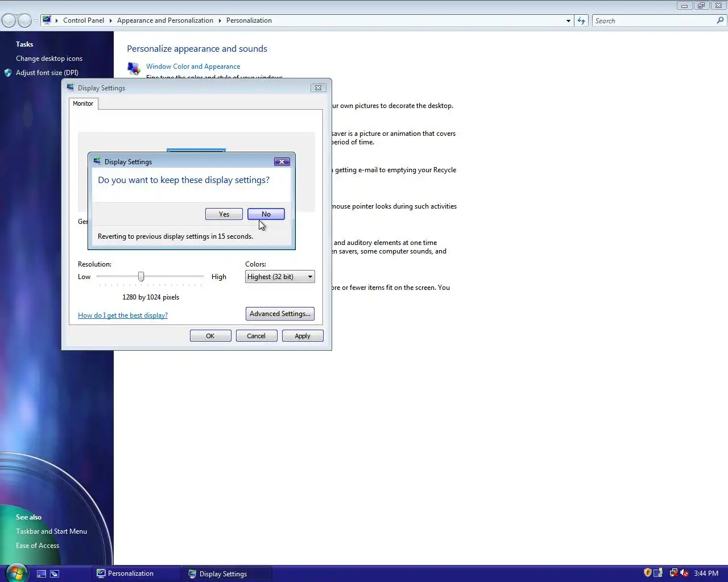Select the Monitor tab
The image size is (728, 582).
[83, 103]
